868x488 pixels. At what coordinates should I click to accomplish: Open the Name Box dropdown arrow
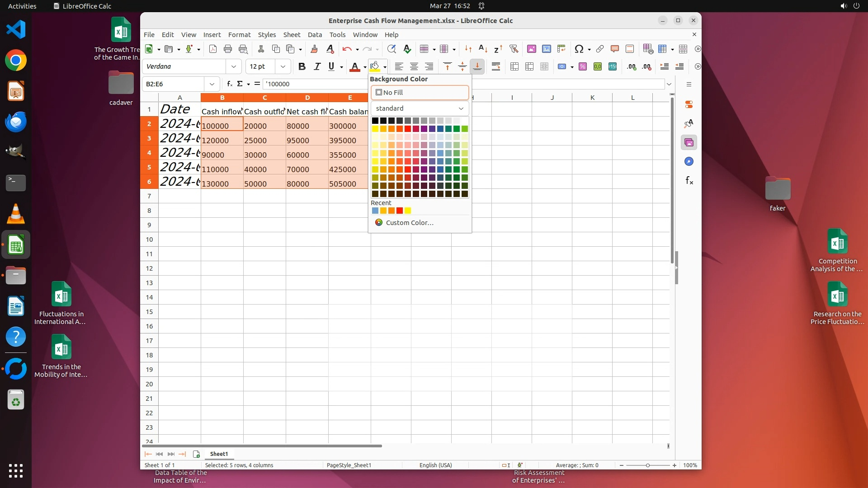pos(212,84)
